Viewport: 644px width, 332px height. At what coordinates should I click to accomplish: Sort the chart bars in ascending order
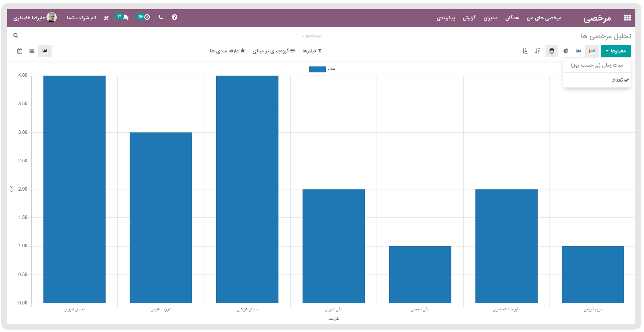(x=525, y=51)
